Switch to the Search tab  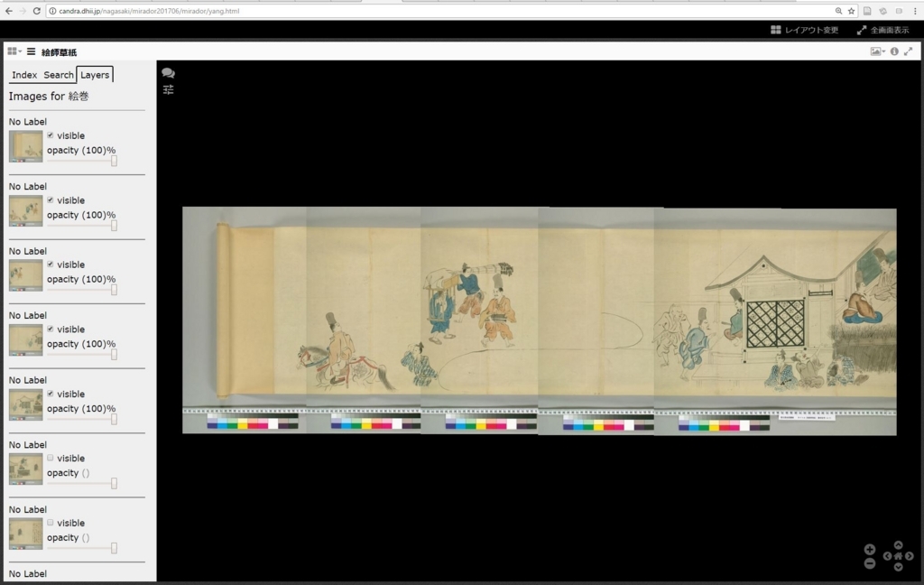[x=59, y=75]
